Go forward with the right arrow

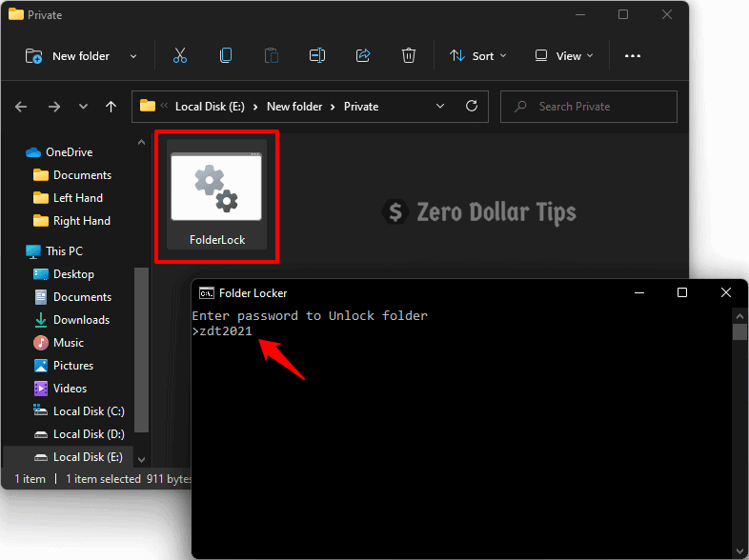pos(54,107)
